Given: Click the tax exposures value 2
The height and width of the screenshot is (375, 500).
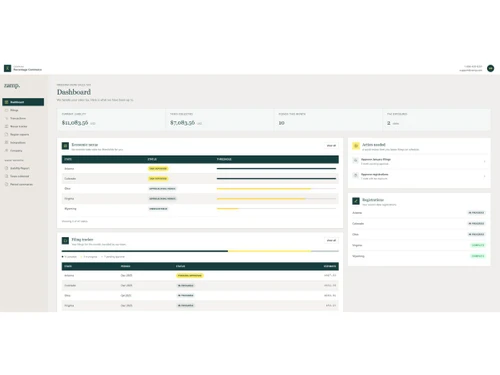Looking at the screenshot, I should 389,123.
